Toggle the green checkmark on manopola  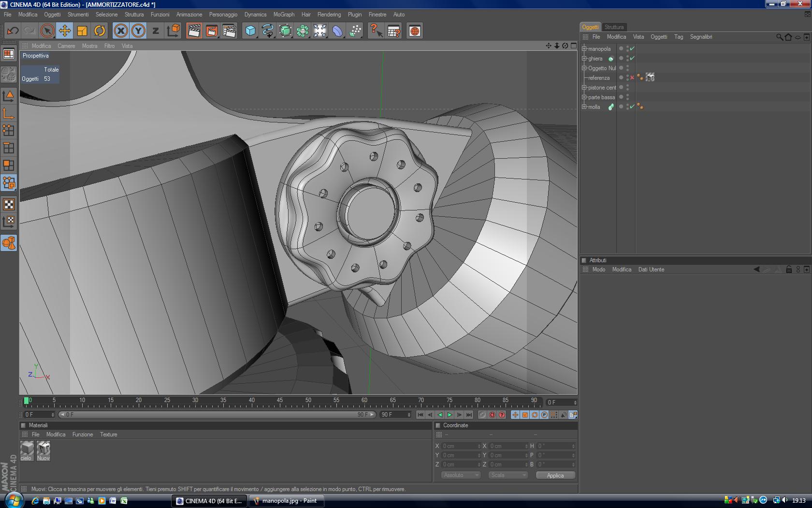point(632,48)
